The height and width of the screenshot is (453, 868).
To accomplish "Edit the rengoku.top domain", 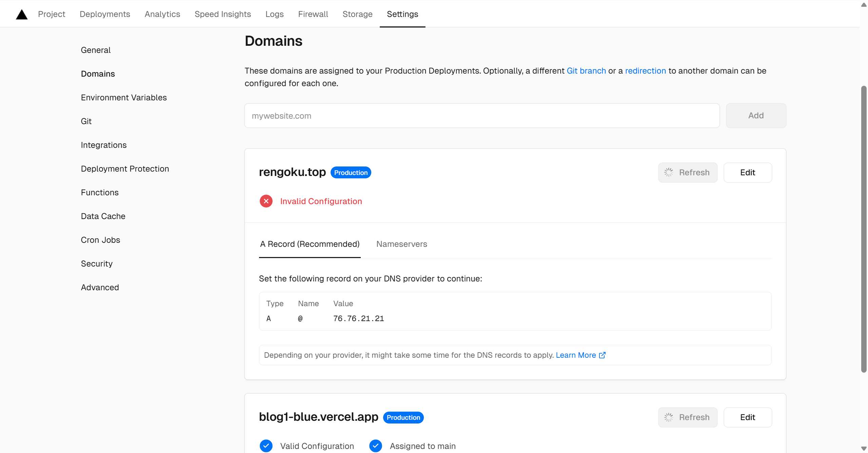I will (748, 173).
